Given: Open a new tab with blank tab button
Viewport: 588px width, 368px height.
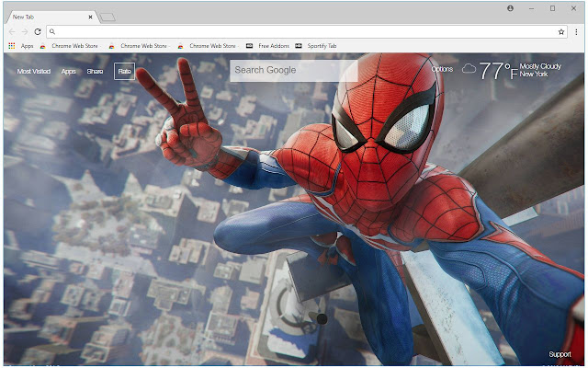Looking at the screenshot, I should pyautogui.click(x=107, y=17).
